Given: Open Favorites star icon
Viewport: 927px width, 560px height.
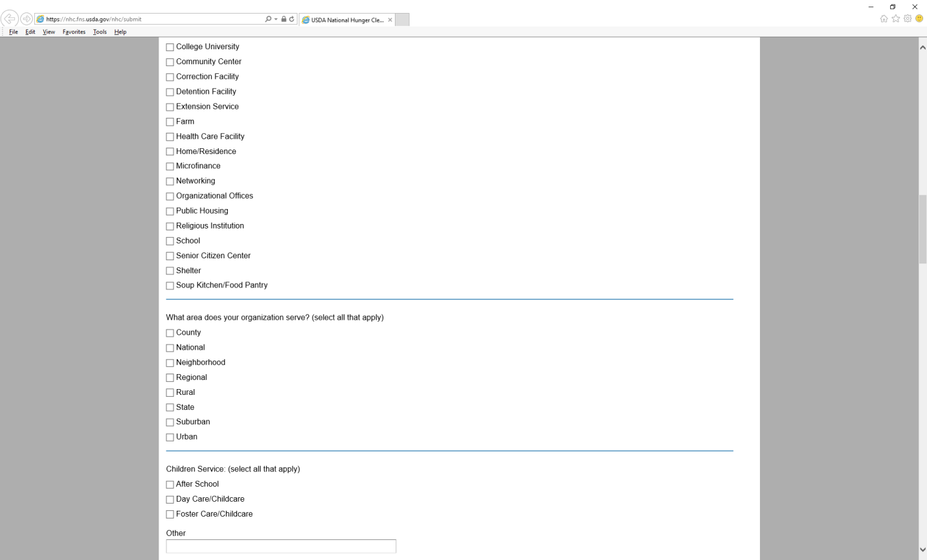Looking at the screenshot, I should click(896, 19).
